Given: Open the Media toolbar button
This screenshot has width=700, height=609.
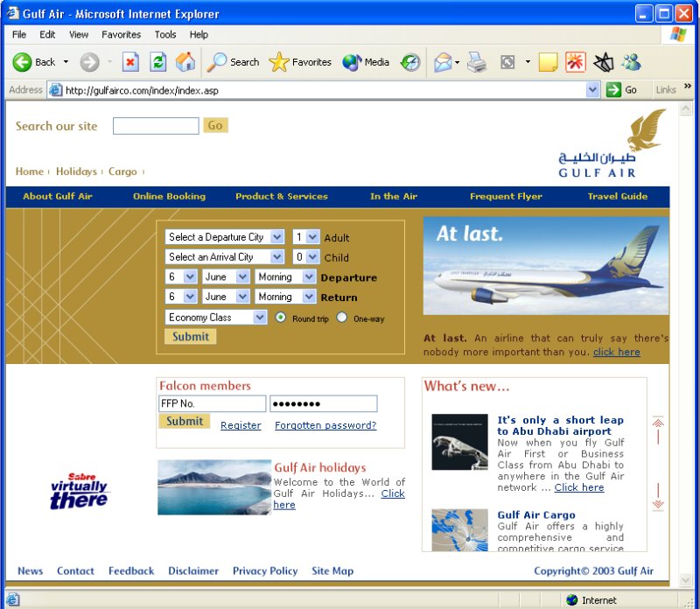Looking at the screenshot, I should click(366, 62).
